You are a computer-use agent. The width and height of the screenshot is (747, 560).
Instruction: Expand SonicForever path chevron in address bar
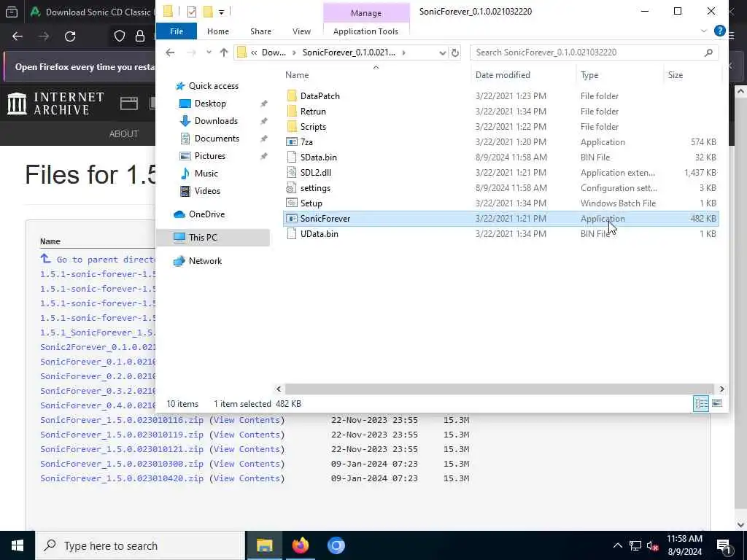pos(404,52)
